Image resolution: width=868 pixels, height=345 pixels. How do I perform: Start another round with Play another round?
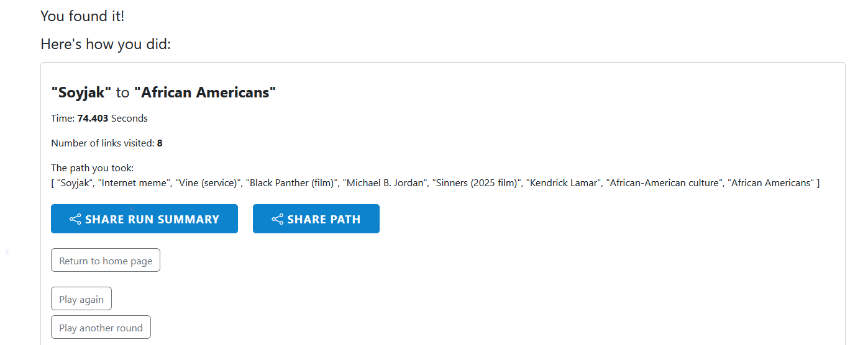101,328
